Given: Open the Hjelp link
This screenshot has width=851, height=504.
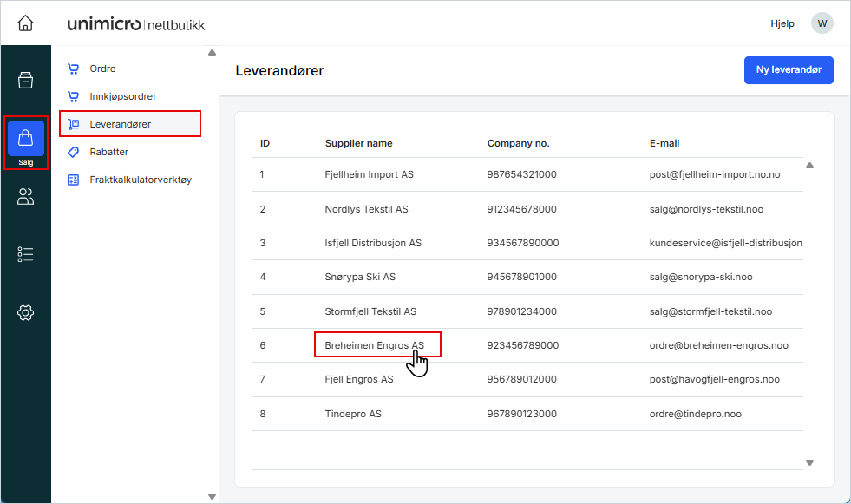Looking at the screenshot, I should click(x=782, y=23).
